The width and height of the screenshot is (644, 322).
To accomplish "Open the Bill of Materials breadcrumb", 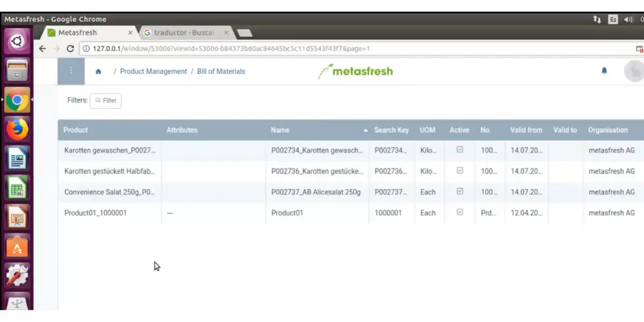I will click(x=221, y=71).
